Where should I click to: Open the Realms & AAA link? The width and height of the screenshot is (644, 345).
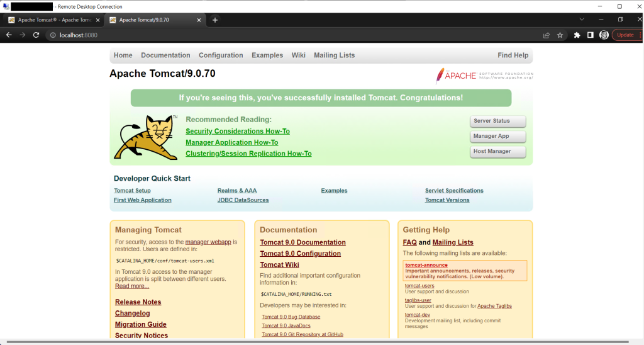coord(237,190)
